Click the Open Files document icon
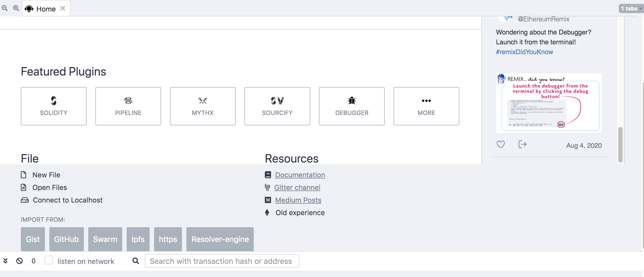This screenshot has height=277, width=644. pos(24,187)
